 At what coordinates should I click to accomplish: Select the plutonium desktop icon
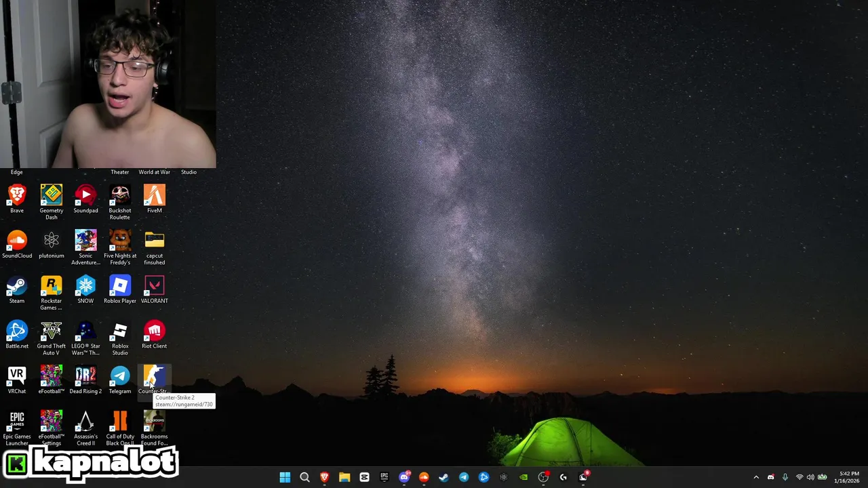pyautogui.click(x=52, y=244)
